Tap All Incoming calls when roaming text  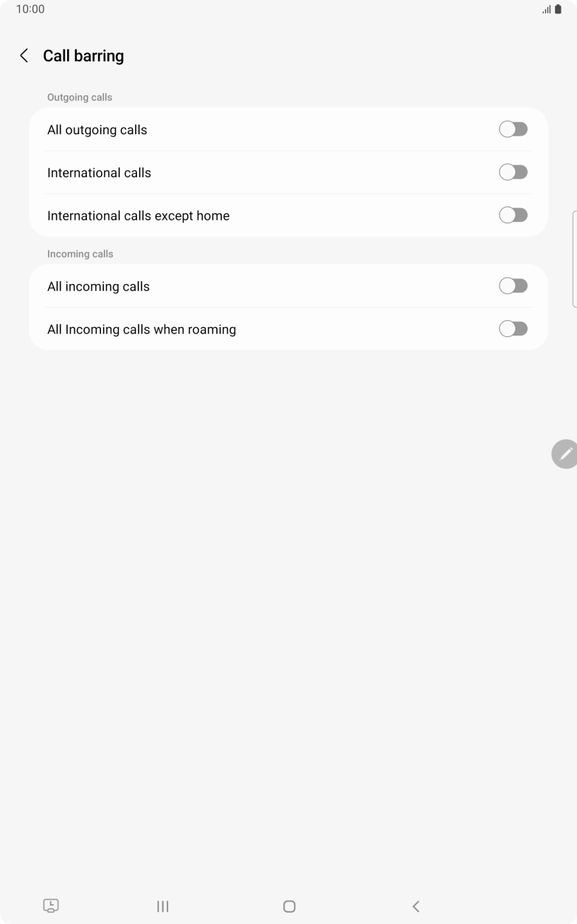point(142,330)
